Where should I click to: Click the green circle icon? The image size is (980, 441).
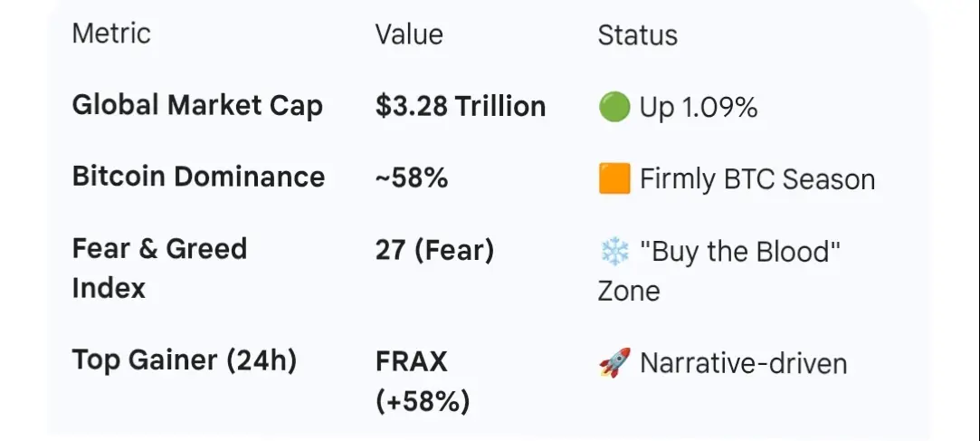point(614,108)
